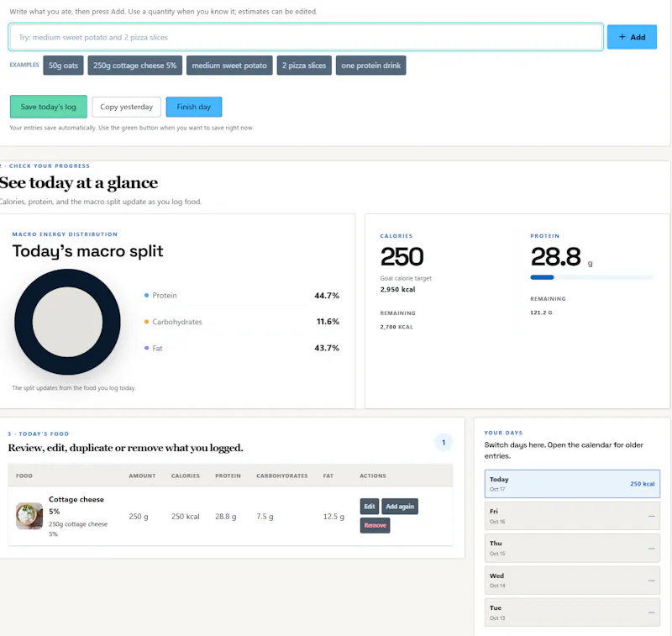Click the protein progress bar

(591, 277)
